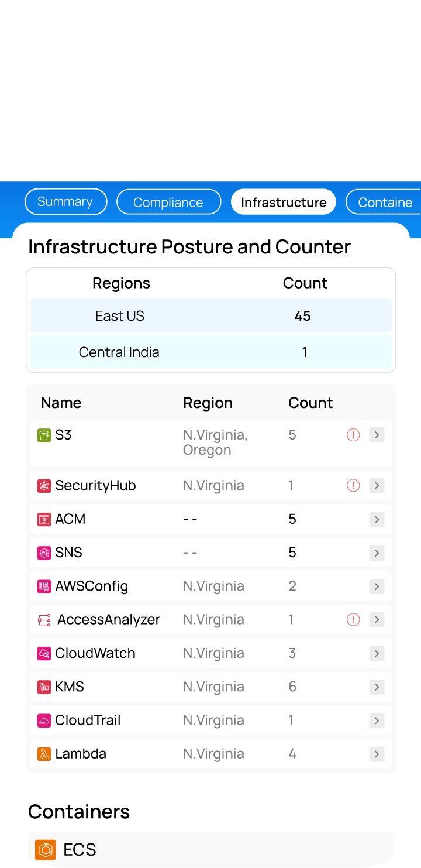Image resolution: width=421 pixels, height=868 pixels.
Task: Open the ECS service row
Action: tap(210, 849)
